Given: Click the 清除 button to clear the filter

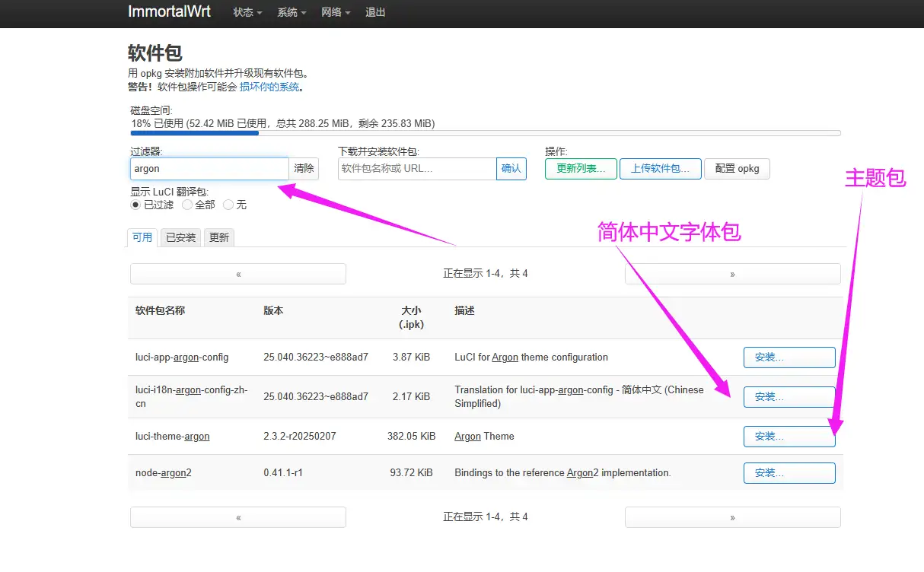Looking at the screenshot, I should tap(304, 168).
